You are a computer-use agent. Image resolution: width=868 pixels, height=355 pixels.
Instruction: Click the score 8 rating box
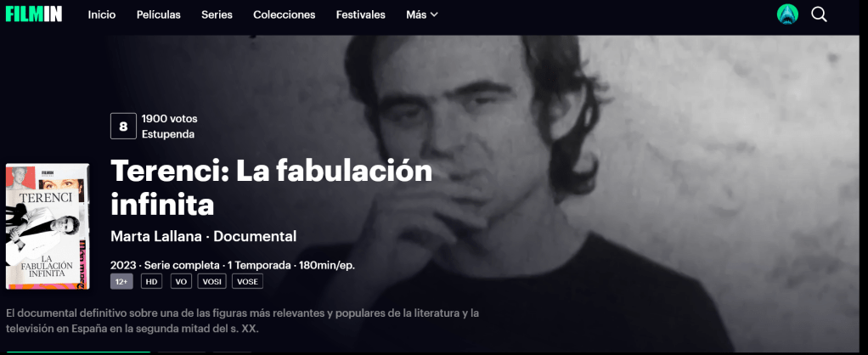[123, 127]
